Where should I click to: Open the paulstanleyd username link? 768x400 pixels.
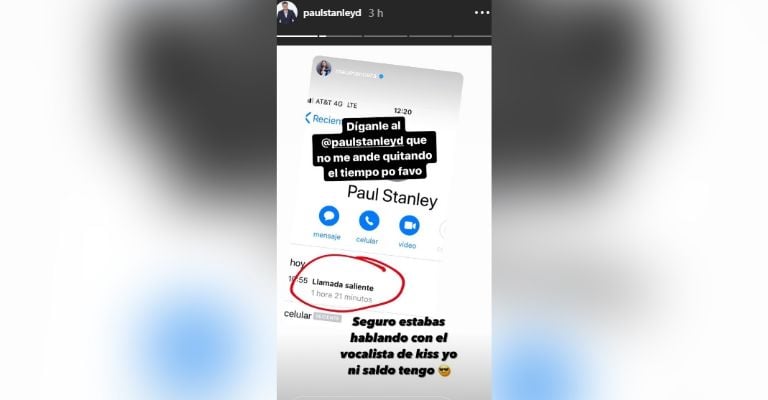[332, 13]
